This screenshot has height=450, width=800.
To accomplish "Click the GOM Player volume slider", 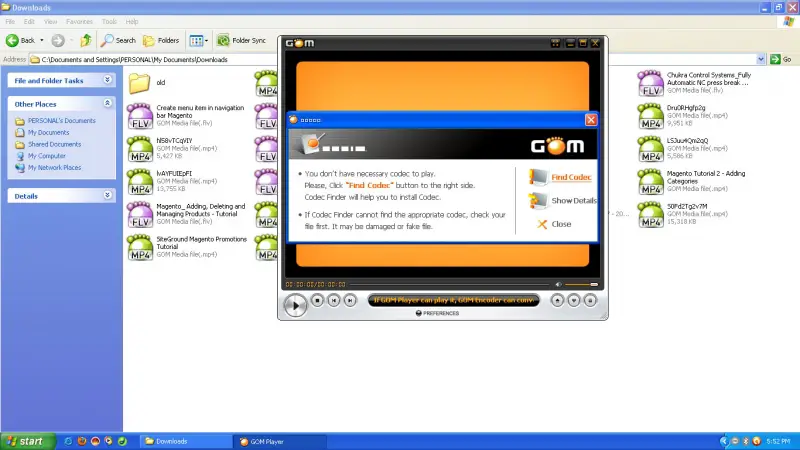I will click(x=581, y=284).
